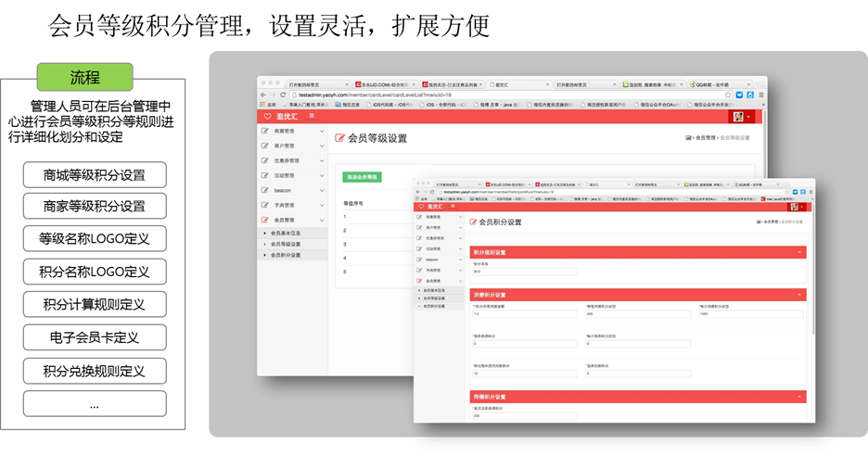
Task: Click 活动管理 edit icon in 会员等级设置 window sidebar
Action: (264, 175)
